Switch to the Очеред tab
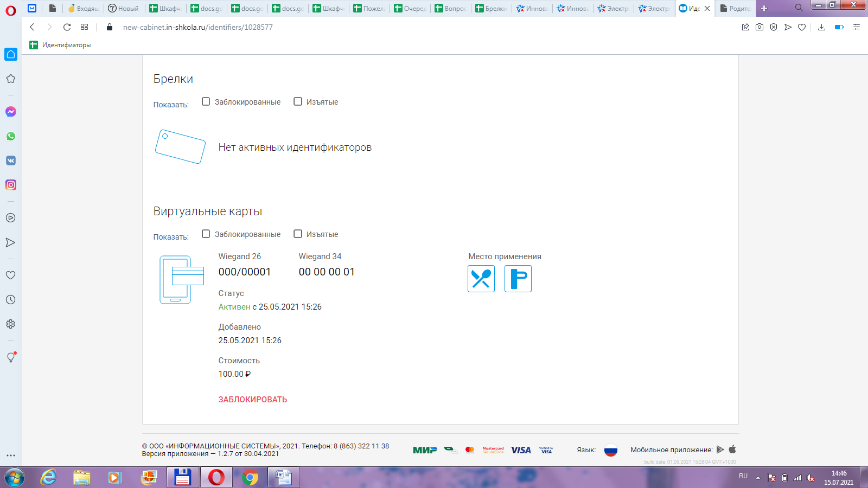Image resolution: width=868 pixels, height=488 pixels. coord(410,8)
